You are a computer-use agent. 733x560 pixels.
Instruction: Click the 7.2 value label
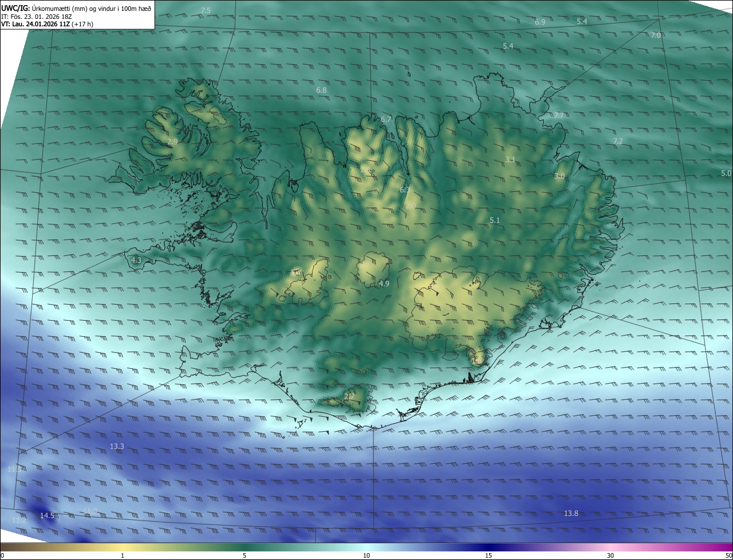point(618,141)
